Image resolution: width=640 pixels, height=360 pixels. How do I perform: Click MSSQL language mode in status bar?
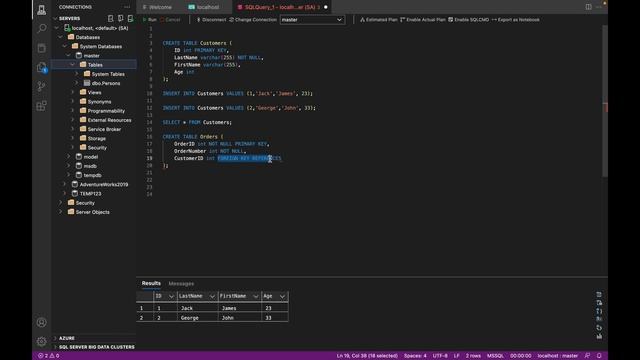495,356
